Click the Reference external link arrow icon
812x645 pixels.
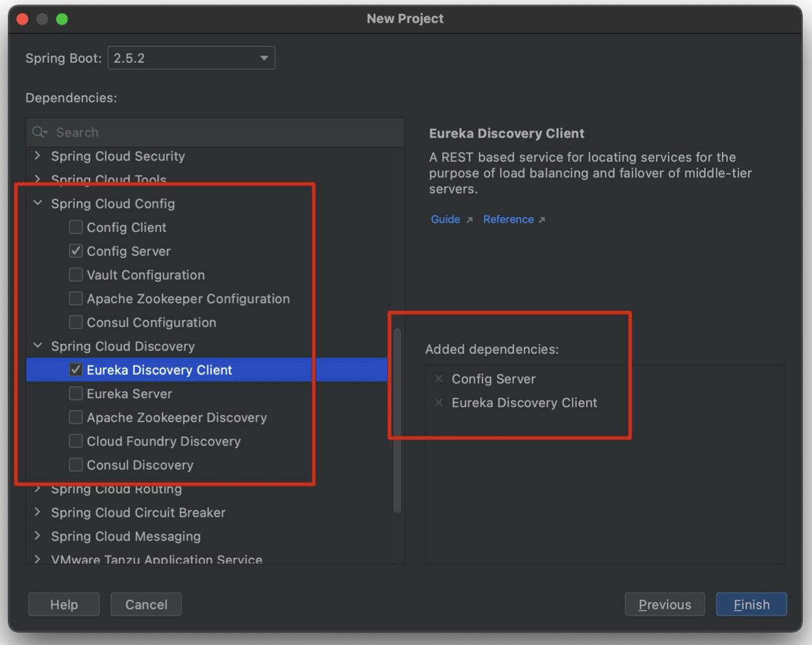tap(542, 220)
